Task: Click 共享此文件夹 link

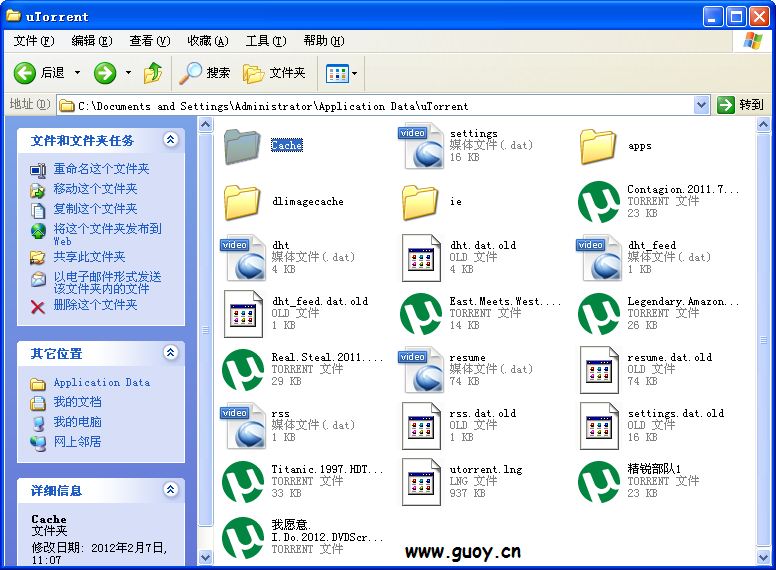Action: pos(90,257)
